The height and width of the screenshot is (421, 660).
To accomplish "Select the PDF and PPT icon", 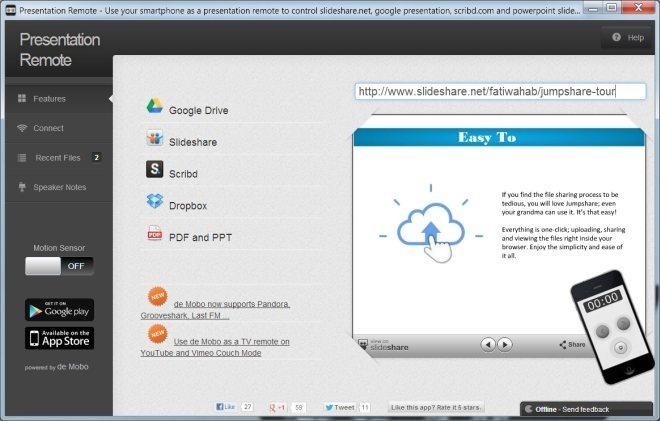I will pyautogui.click(x=155, y=235).
